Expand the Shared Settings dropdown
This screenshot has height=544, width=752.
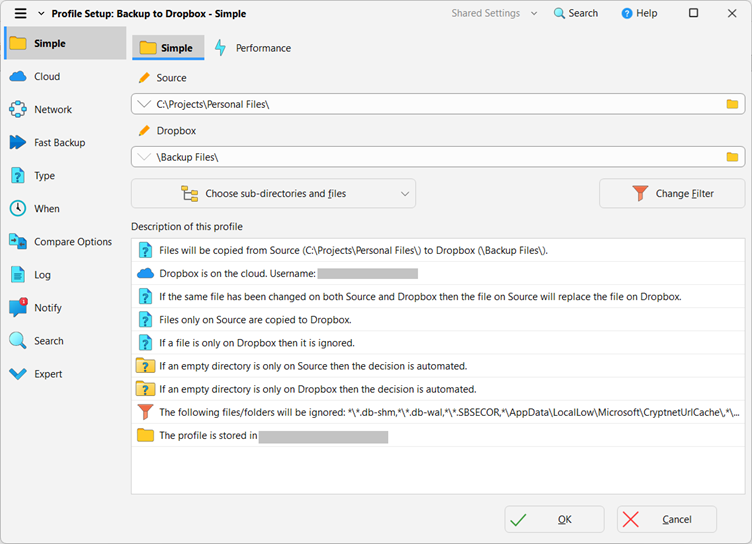(495, 14)
